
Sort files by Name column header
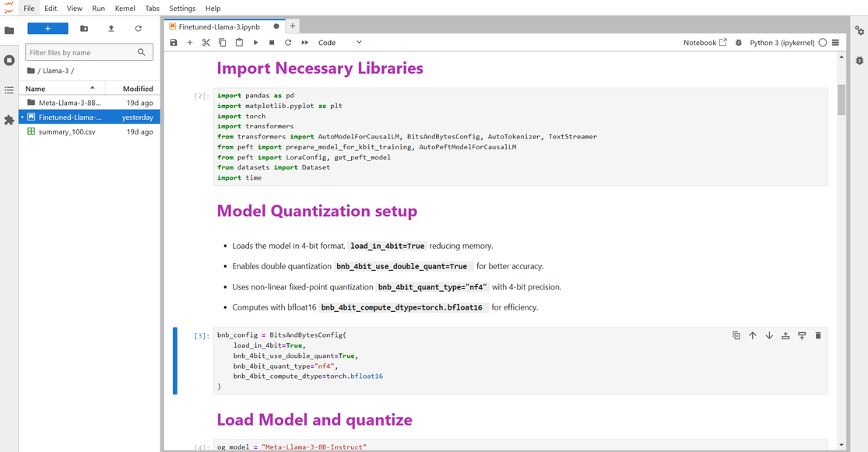61,89
